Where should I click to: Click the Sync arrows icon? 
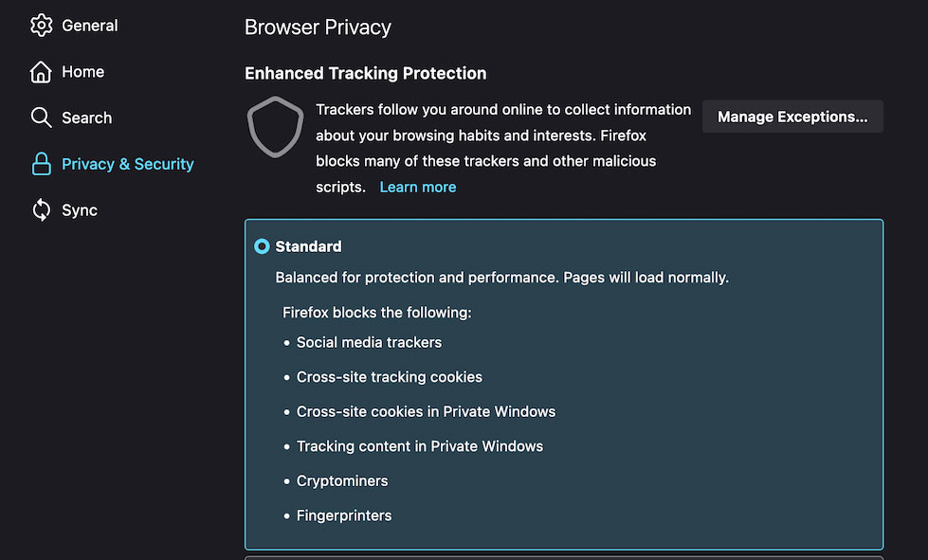pos(41,210)
